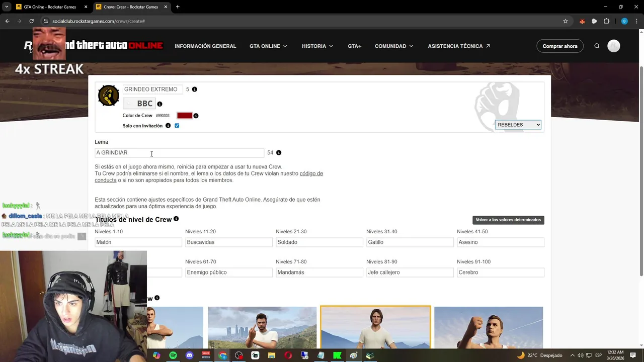Click the crew emblem fist icon
This screenshot has height=362, width=644.
point(109,96)
